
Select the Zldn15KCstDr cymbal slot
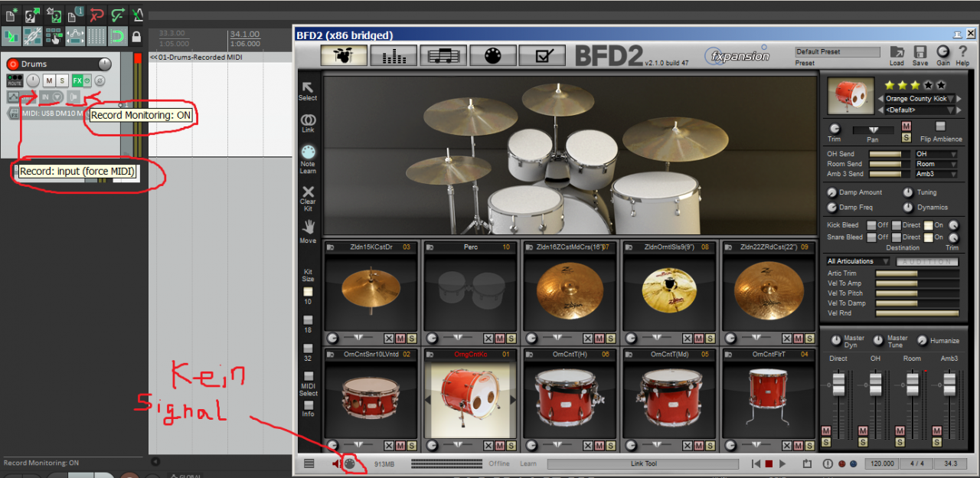click(371, 291)
